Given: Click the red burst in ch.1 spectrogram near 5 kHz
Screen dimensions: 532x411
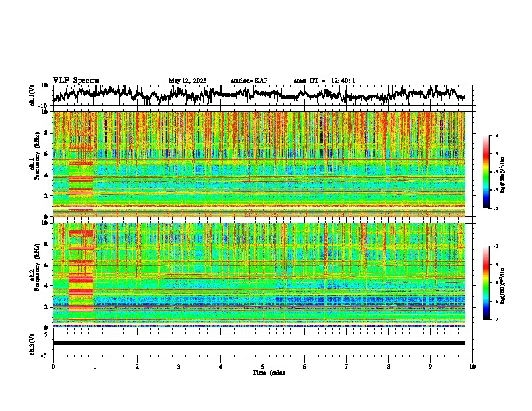Looking at the screenshot, I should [x=81, y=163].
